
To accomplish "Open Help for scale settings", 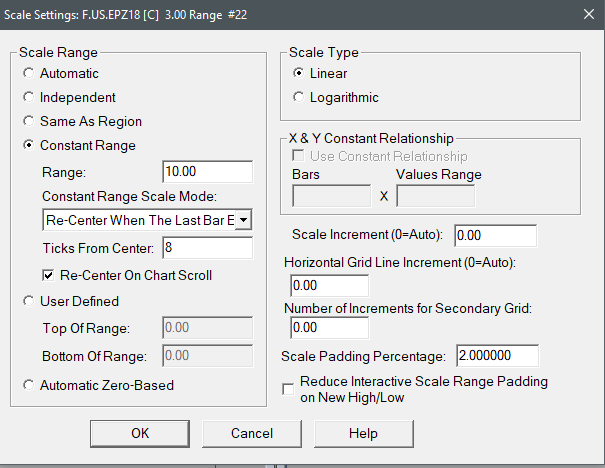I will [x=363, y=433].
